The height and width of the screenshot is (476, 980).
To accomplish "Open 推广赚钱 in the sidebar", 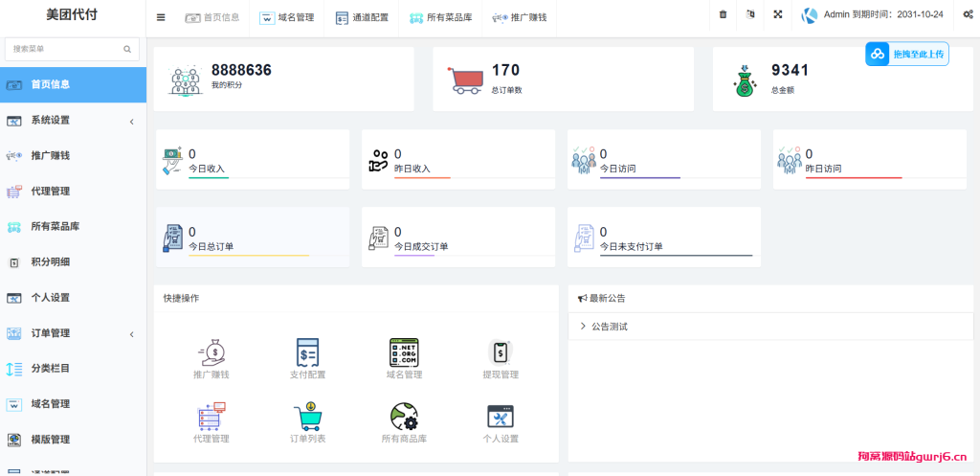I will pos(73,155).
